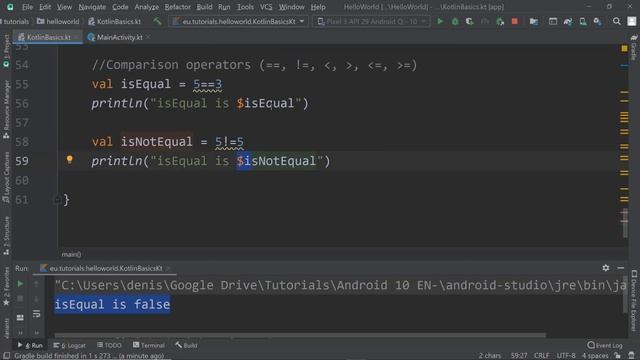Screen dimensions: 640x360
Task: Open Search Everywhere magnifier icon
Action: [x=616, y=21]
